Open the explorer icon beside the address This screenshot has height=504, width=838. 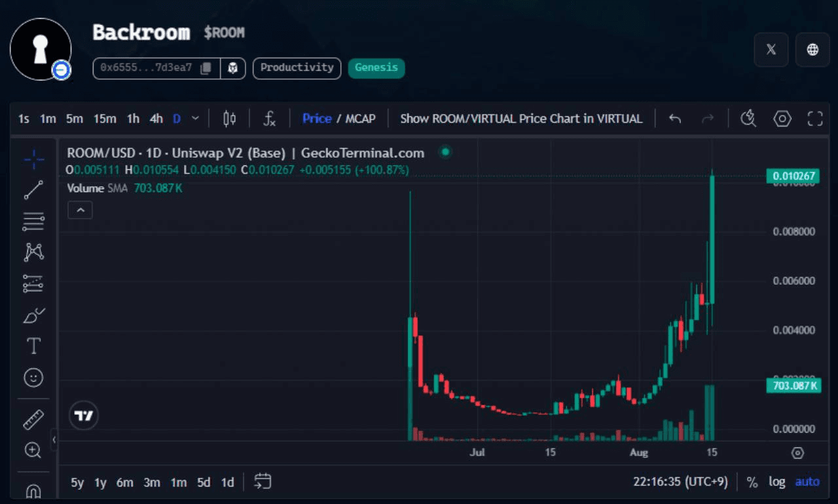point(232,67)
